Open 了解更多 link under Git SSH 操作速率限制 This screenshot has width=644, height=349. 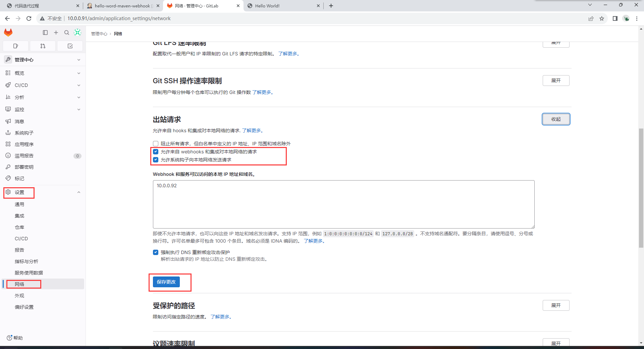(262, 92)
